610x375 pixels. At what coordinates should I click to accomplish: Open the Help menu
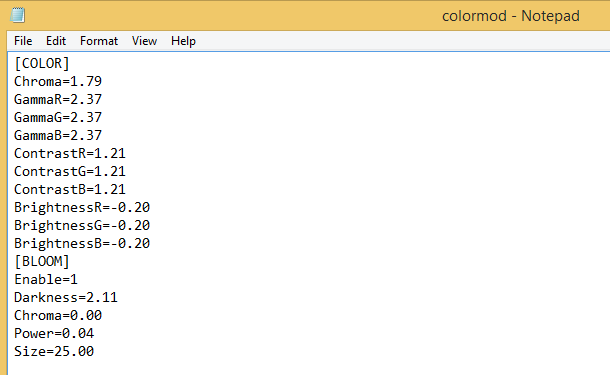click(183, 41)
